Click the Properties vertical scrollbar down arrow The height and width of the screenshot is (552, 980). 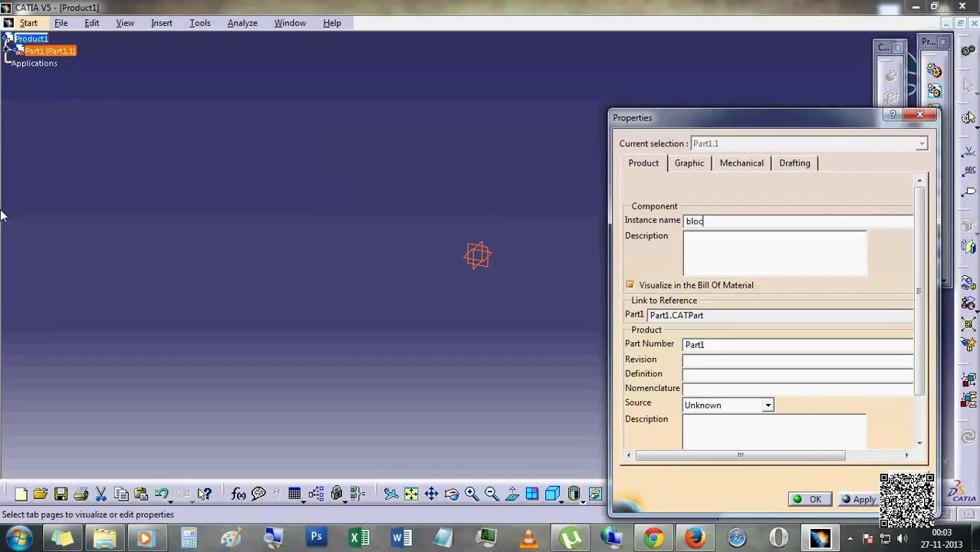point(919,442)
